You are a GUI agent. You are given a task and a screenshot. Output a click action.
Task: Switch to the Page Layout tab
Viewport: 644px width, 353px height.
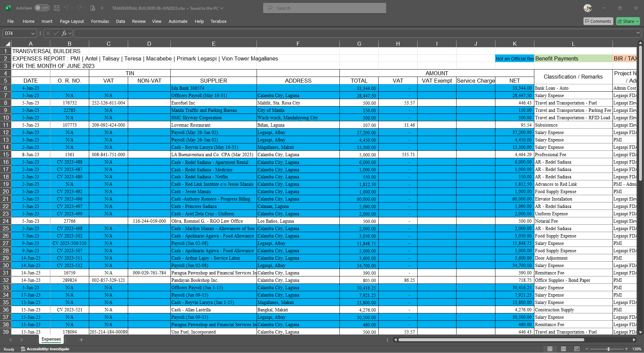72,21
